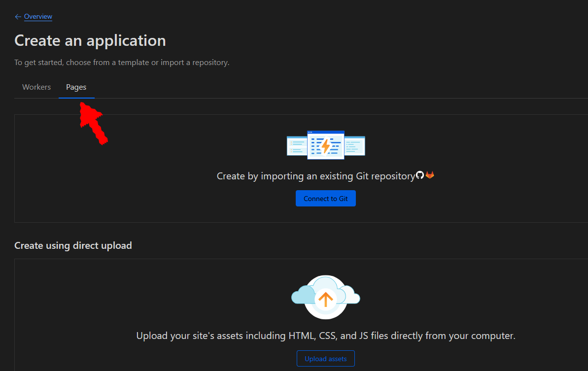This screenshot has width=588, height=371.
Task: Switch to the Workers tab
Action: click(x=36, y=87)
